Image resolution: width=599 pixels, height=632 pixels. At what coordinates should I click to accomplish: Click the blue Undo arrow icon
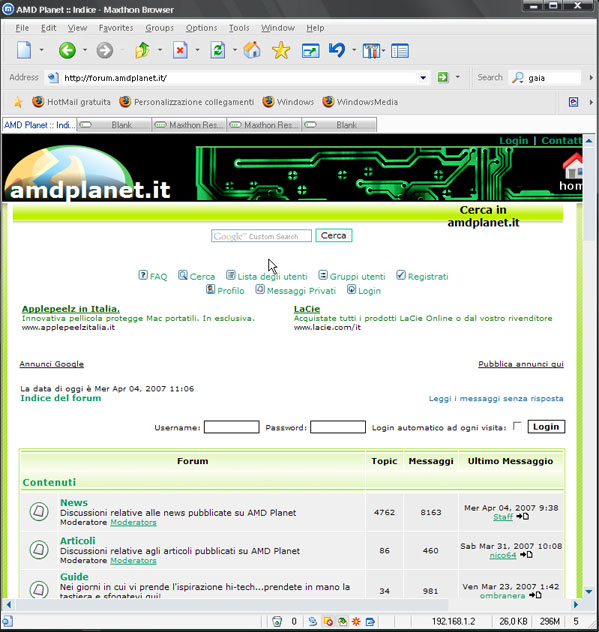(x=337, y=50)
